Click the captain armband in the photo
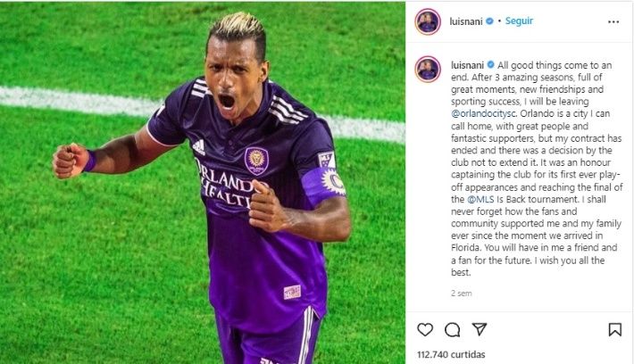 (323, 183)
